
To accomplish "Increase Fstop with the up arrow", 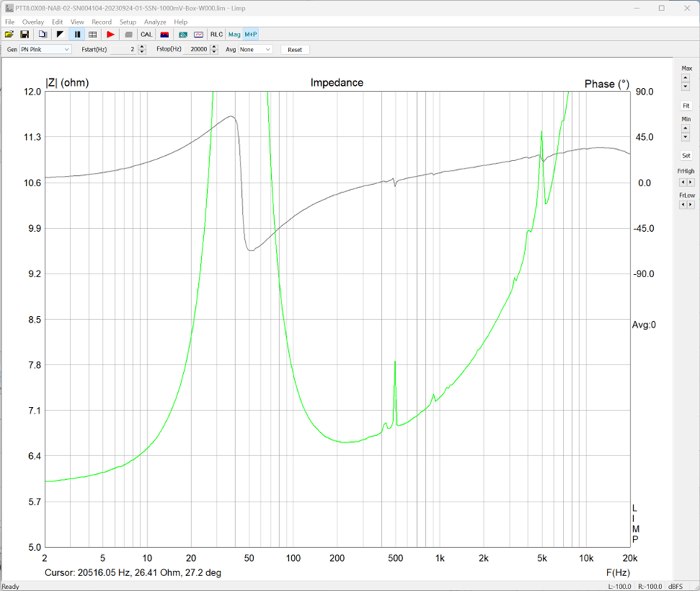I will click(214, 48).
